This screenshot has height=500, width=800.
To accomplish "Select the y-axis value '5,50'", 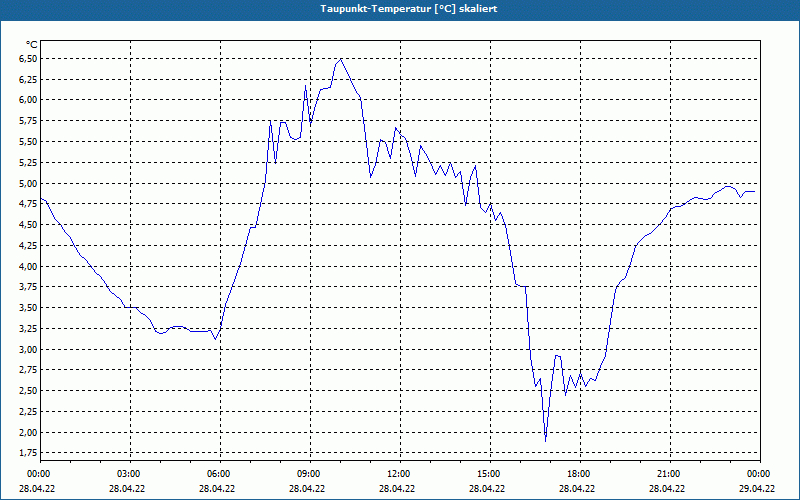I will pyautogui.click(x=28, y=142).
